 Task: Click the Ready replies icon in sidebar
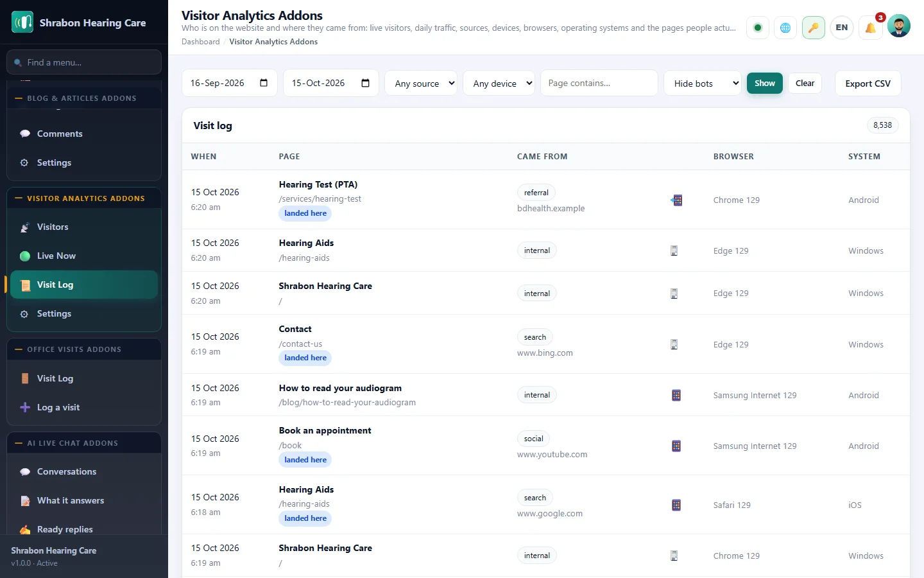point(25,529)
